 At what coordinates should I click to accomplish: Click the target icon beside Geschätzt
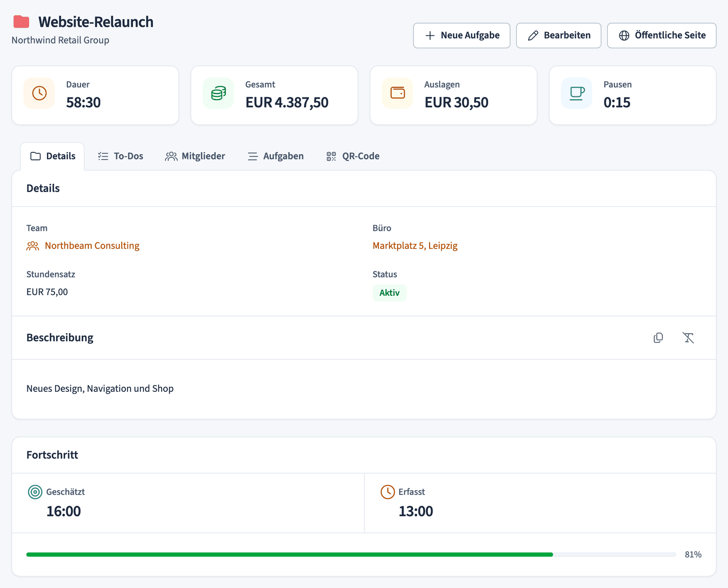[x=35, y=492]
